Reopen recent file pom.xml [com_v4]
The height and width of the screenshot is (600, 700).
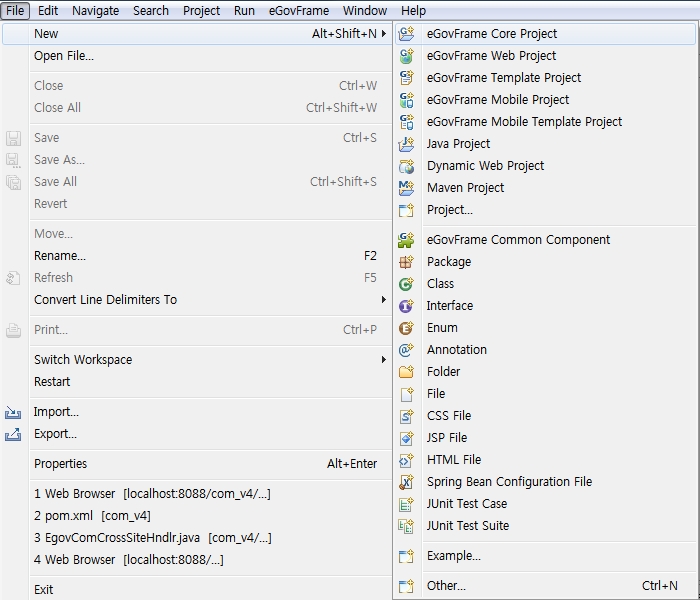pos(92,516)
